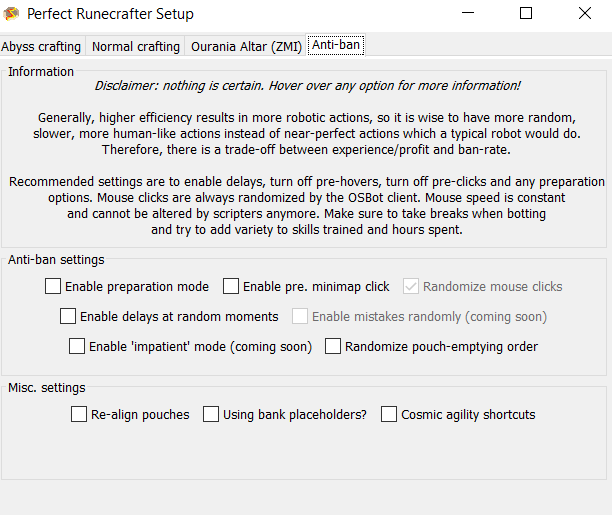Enable Cosmic agility shortcuts
This screenshot has height=515, width=612.
(389, 414)
